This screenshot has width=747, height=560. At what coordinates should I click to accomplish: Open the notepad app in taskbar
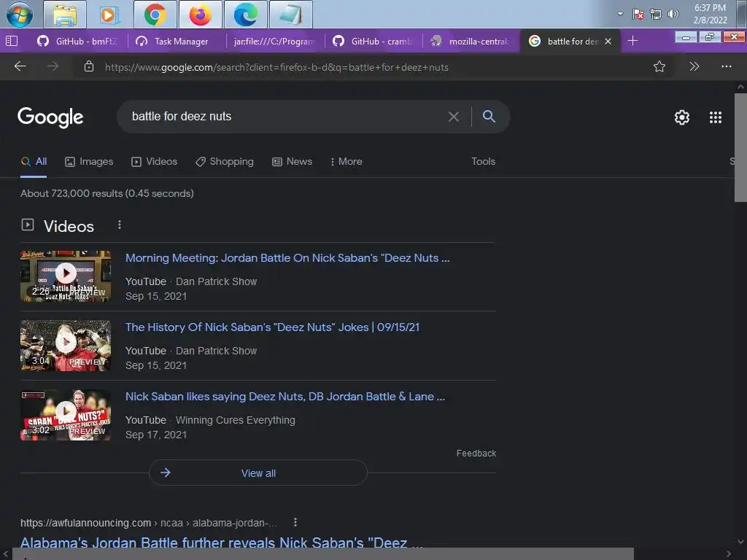pyautogui.click(x=290, y=15)
